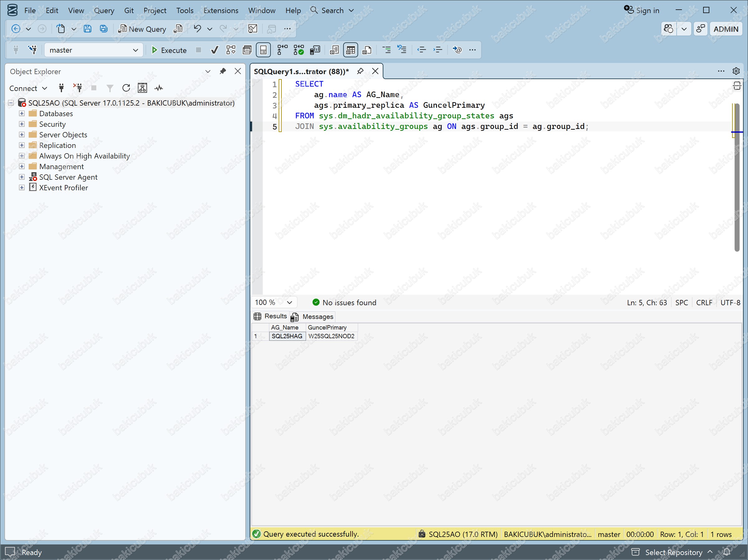Open the Query menu
748x560 pixels.
[x=104, y=11]
